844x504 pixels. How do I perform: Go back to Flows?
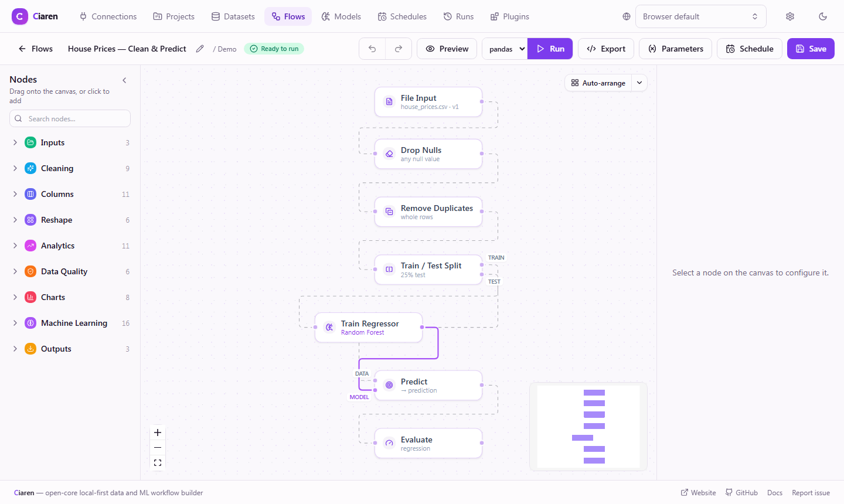36,49
